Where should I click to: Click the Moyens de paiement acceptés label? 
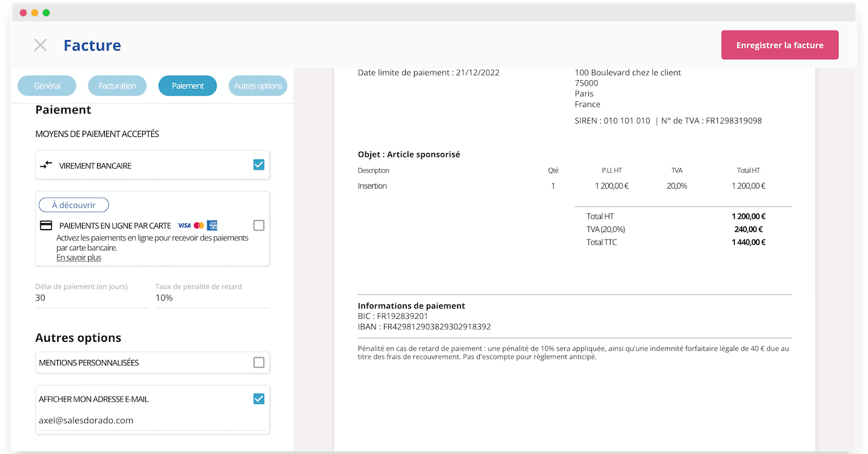(97, 134)
